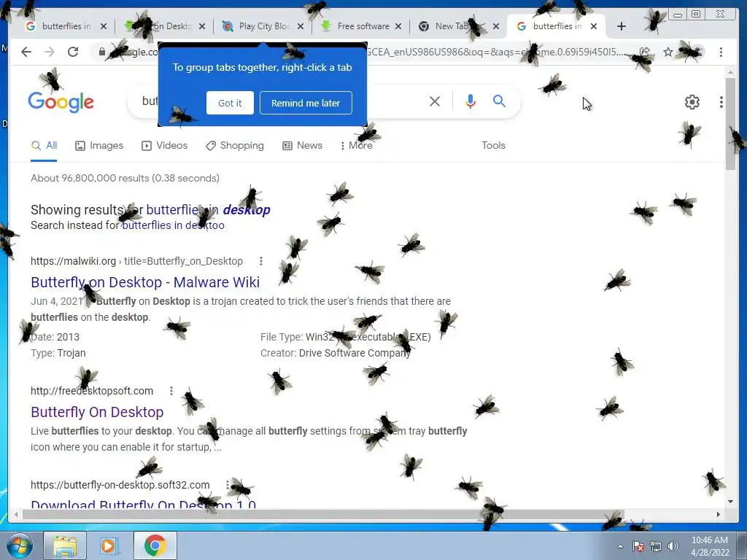Open Download Butterfly On Desktop 1.0 result
The width and height of the screenshot is (747, 560).
[144, 504]
